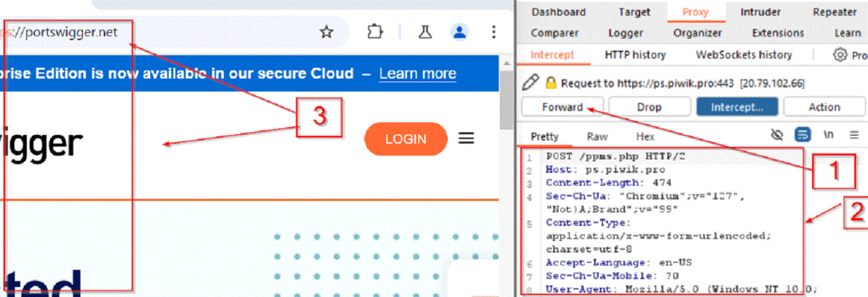
Task: Open the three-dot Chrome menu
Action: pos(494,32)
